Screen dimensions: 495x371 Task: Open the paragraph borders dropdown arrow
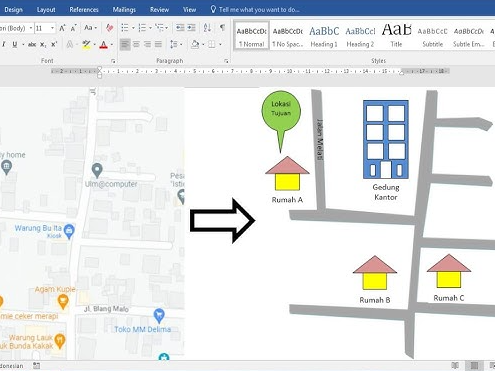[220, 44]
